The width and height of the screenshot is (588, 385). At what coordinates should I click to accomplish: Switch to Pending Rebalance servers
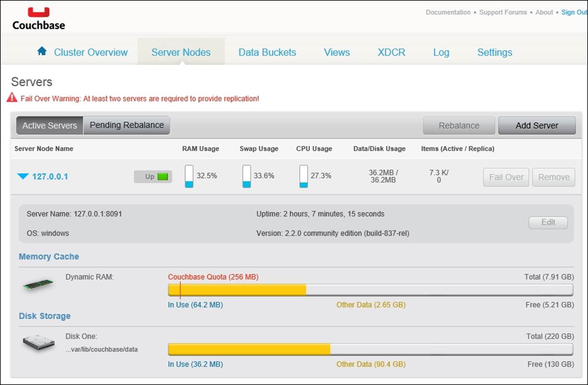point(127,125)
